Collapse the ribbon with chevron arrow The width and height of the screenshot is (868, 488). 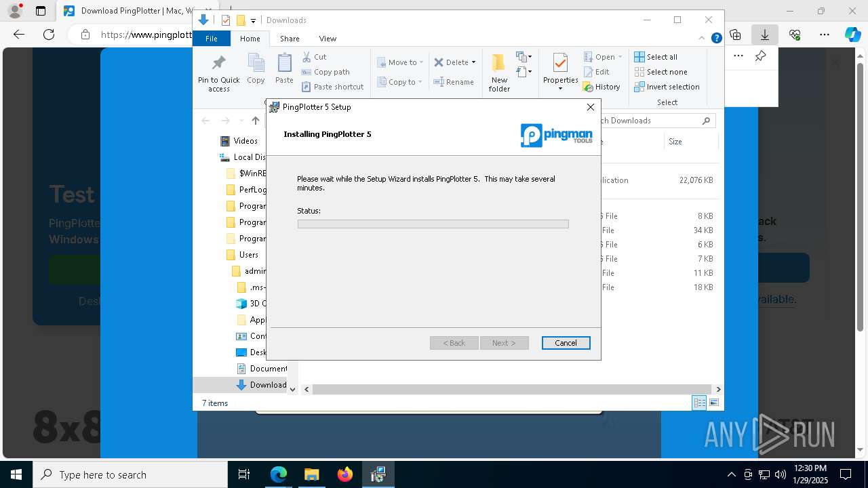(702, 39)
